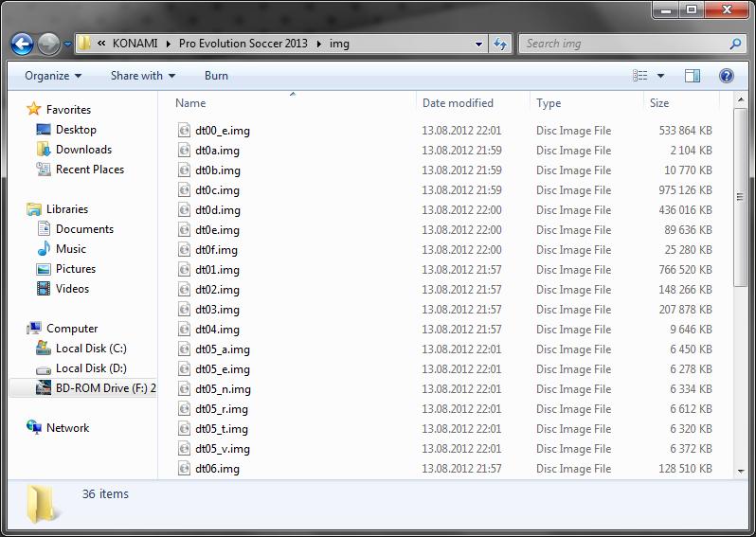Select the file name dt04.img
The height and width of the screenshot is (537, 756).
click(218, 330)
